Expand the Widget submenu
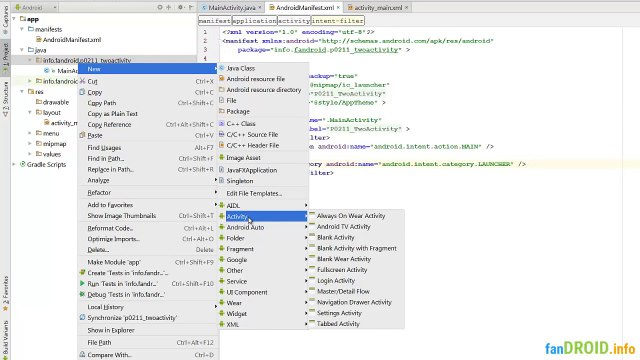The width and height of the screenshot is (640, 360). click(263, 314)
